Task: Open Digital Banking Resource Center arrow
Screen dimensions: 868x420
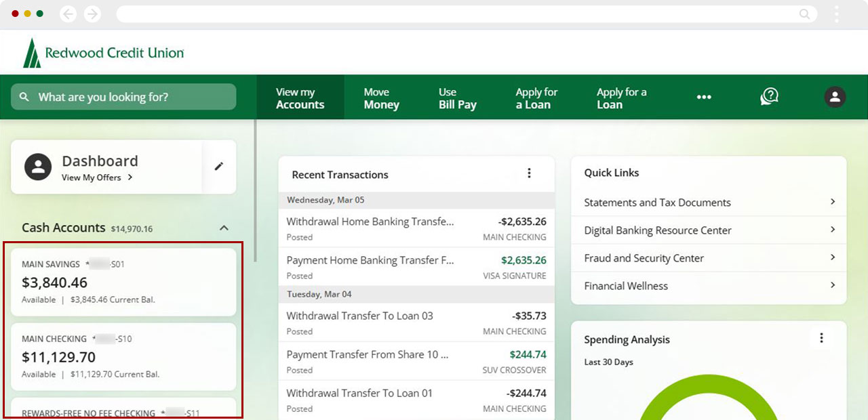Action: 832,230
